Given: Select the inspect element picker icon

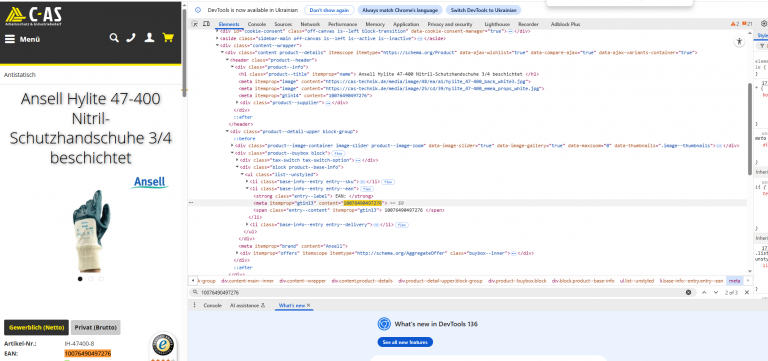Looking at the screenshot, I should pos(194,24).
